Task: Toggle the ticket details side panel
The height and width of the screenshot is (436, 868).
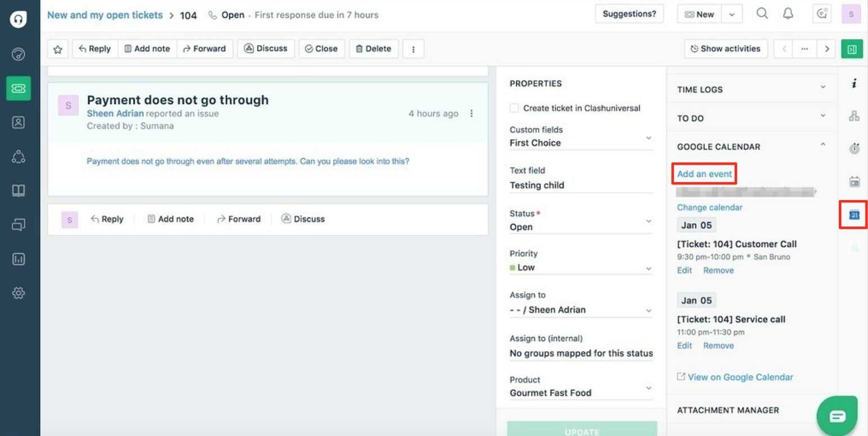Action: 852,49
